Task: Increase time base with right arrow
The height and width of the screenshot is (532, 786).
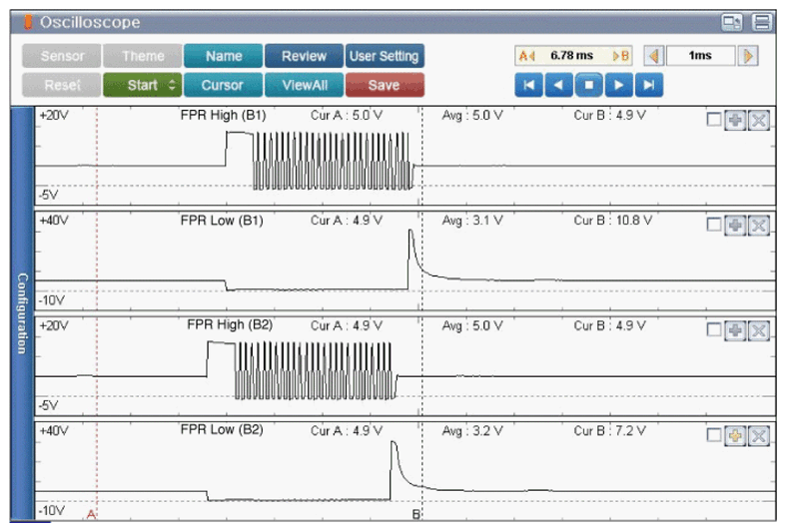Action: 748,56
